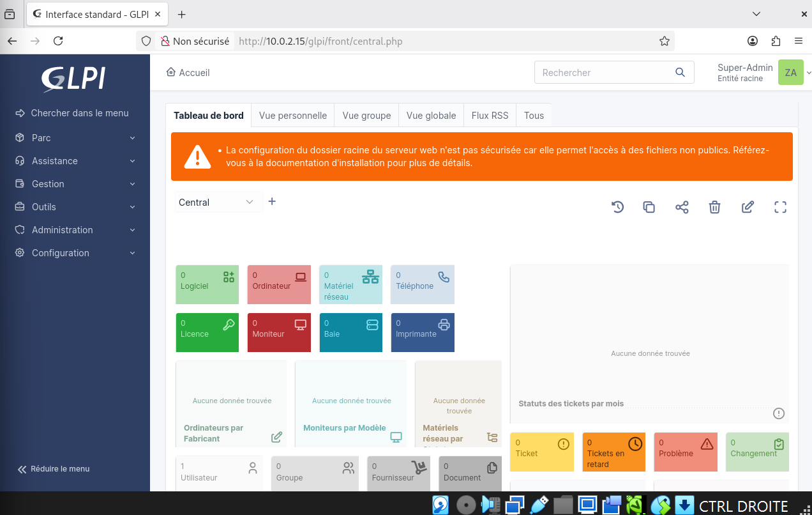The width and height of the screenshot is (812, 515).
Task: Open the Logiciel tile
Action: 207,284
